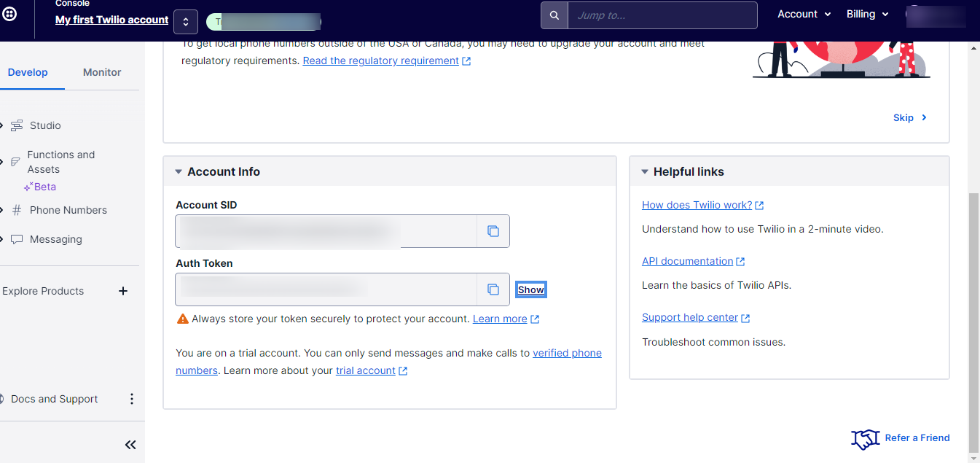Show the Auth Token
This screenshot has width=980, height=463.
click(531, 289)
